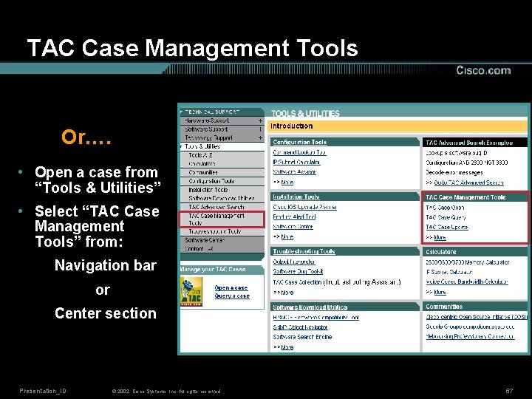Open the Output Interpreter link

pyautogui.click(x=294, y=262)
